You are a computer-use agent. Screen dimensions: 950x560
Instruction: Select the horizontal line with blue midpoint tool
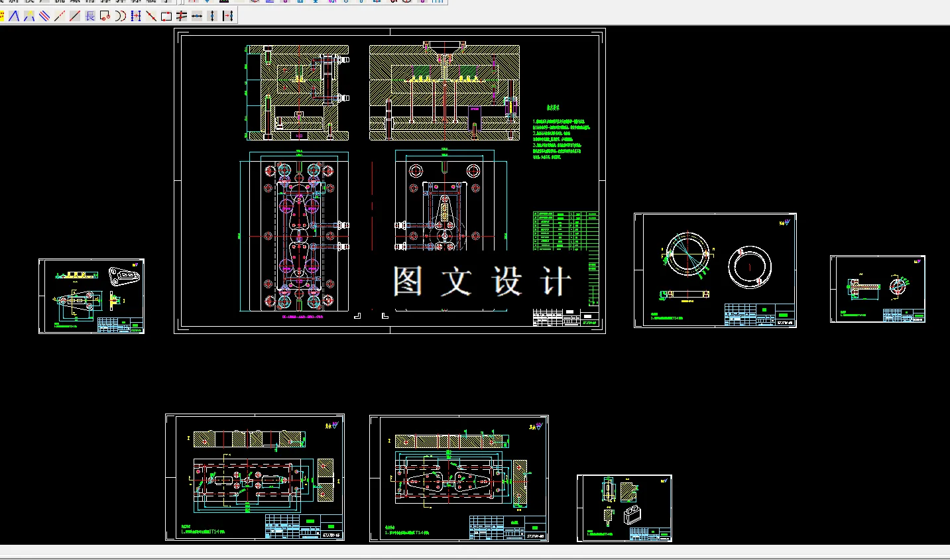[197, 16]
